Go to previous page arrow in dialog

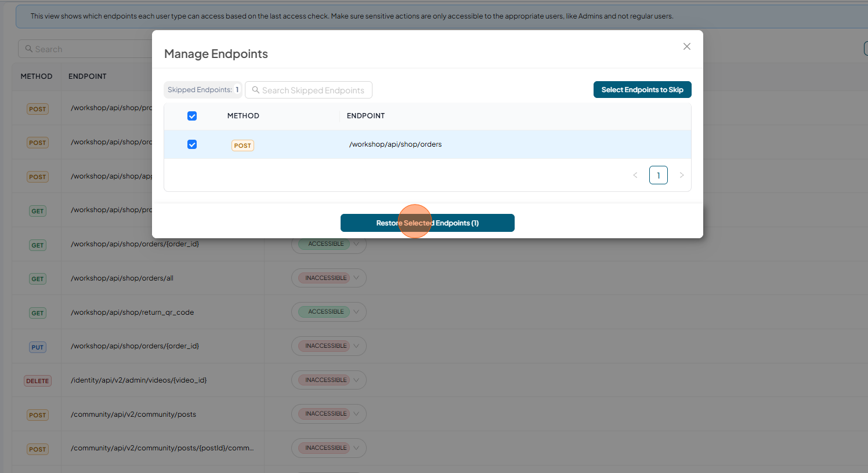coord(635,175)
